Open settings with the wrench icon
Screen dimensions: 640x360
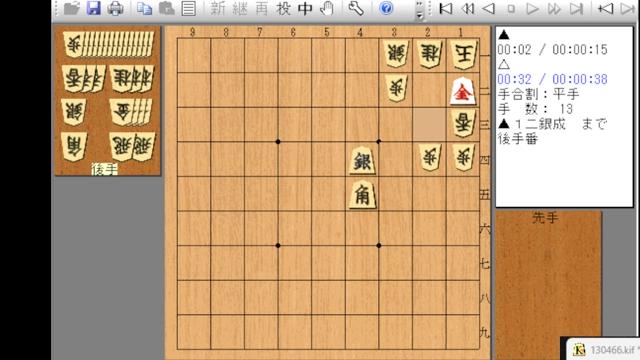click(356, 8)
